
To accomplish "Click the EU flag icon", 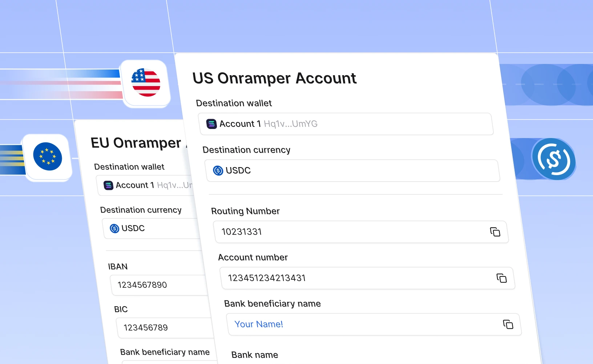I will (x=48, y=157).
